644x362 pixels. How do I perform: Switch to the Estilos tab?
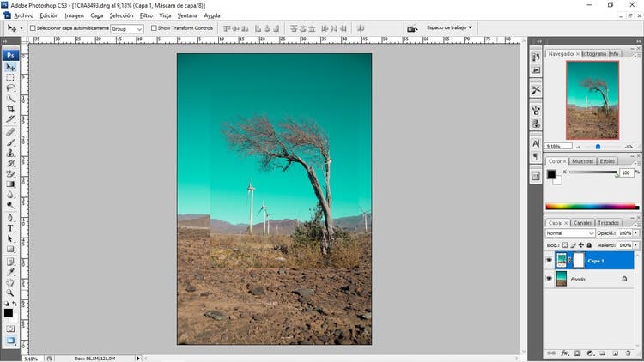[607, 161]
